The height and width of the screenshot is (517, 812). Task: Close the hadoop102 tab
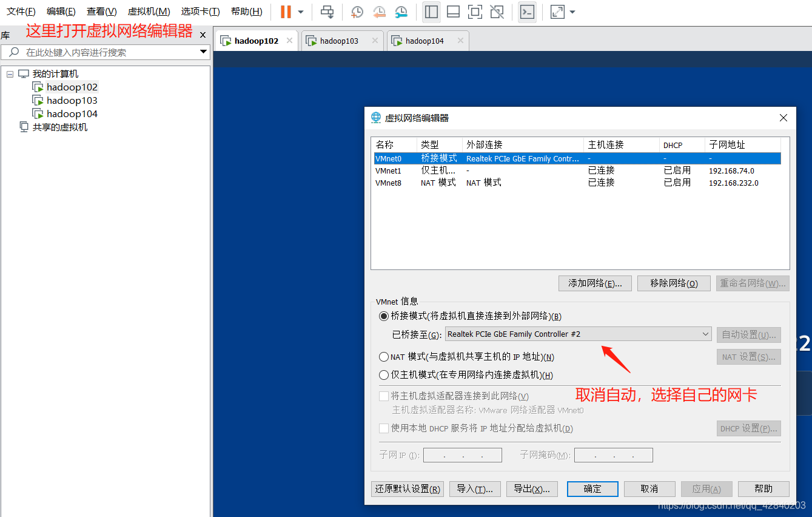[289, 41]
